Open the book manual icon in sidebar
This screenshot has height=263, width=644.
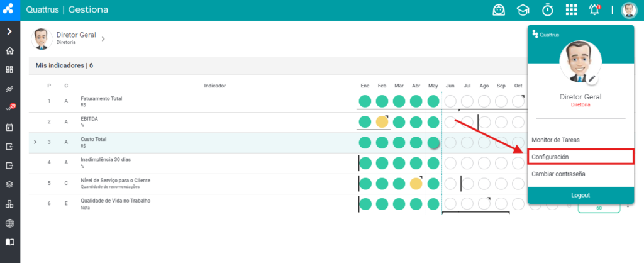click(10, 242)
